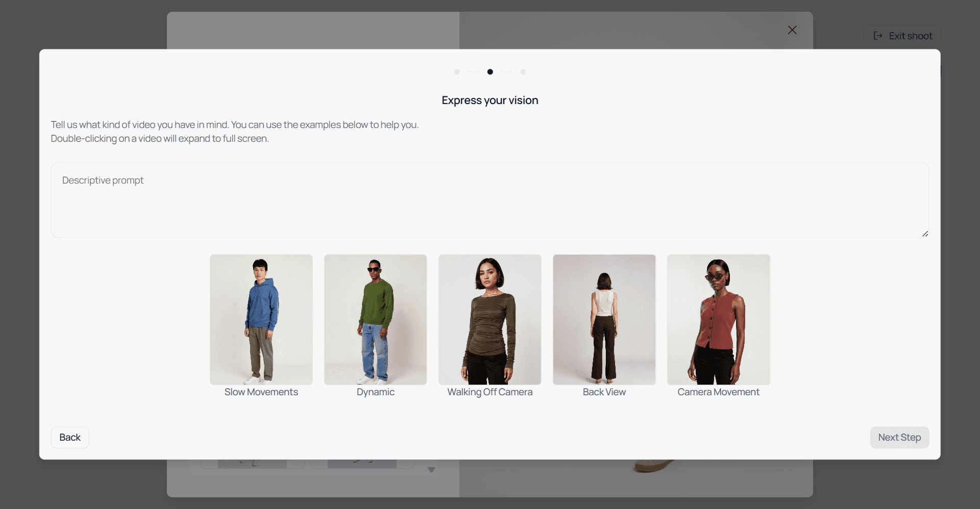Select the Back View example video

tap(603, 320)
